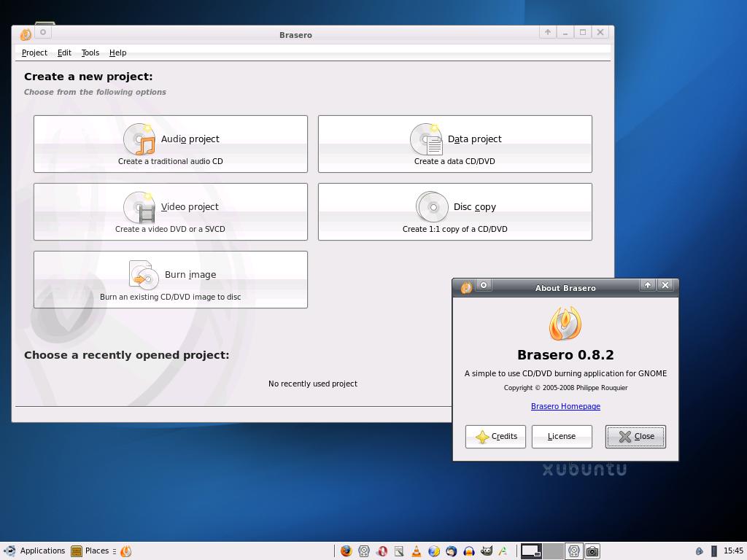Image resolution: width=747 pixels, height=560 pixels.
Task: Open the Applications menu in the panel
Action: (34, 551)
